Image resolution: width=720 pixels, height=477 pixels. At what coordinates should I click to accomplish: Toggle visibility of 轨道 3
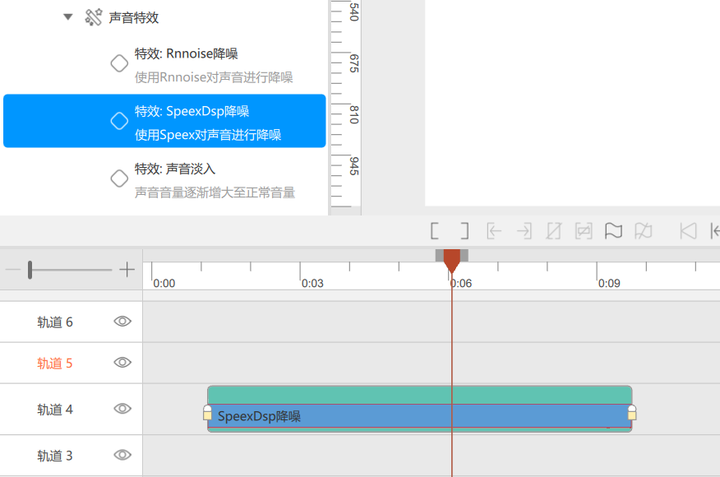[x=123, y=455]
